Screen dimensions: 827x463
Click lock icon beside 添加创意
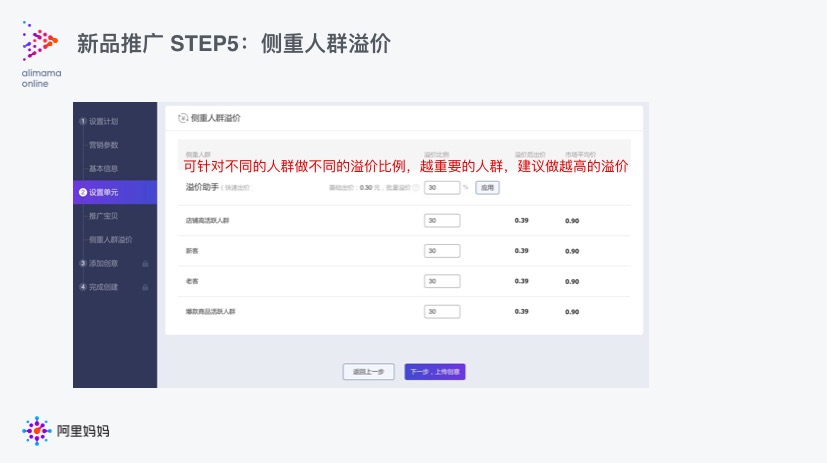(145, 264)
